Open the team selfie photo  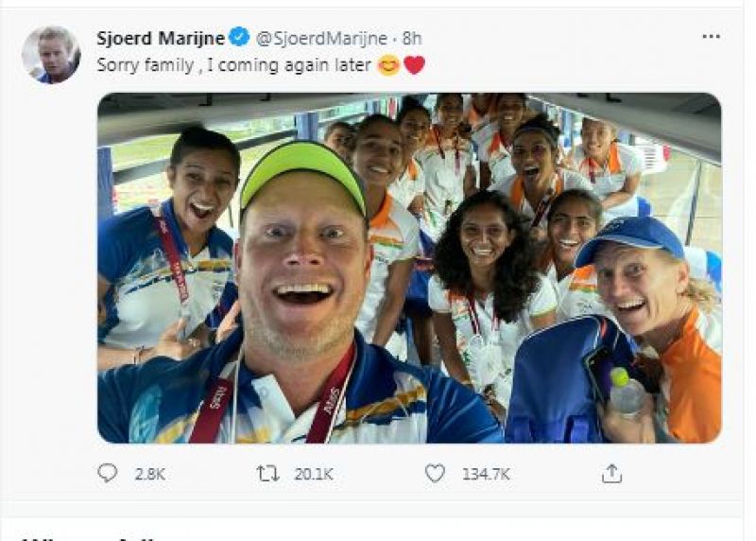click(x=408, y=268)
